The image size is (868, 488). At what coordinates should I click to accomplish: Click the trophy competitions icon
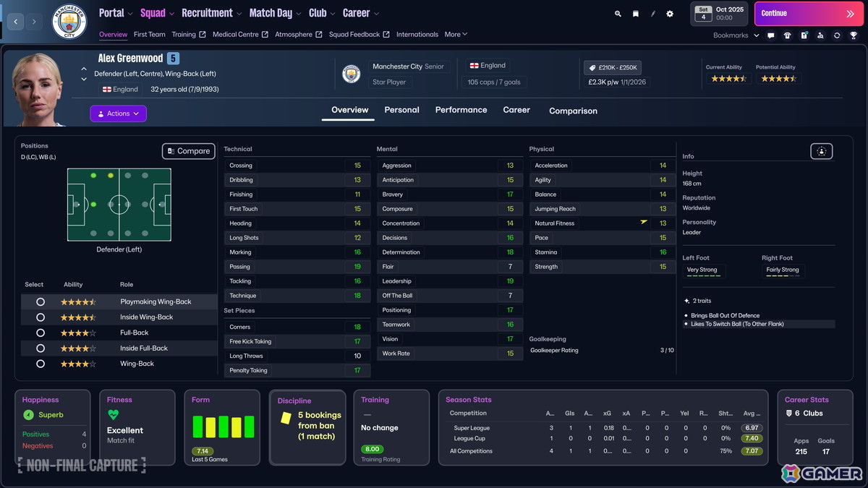pos(854,35)
